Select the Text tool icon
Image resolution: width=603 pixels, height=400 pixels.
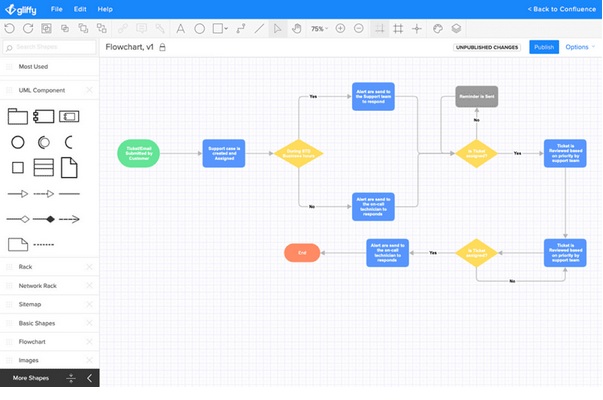pyautogui.click(x=180, y=28)
